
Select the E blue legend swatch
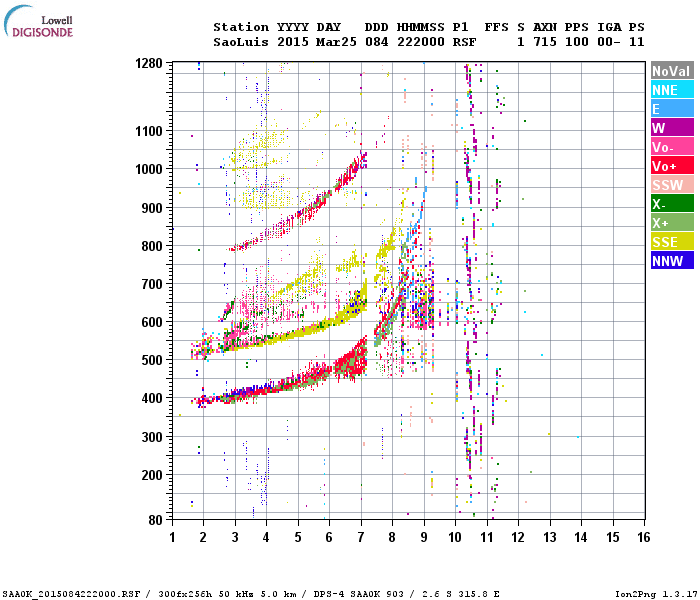click(672, 109)
